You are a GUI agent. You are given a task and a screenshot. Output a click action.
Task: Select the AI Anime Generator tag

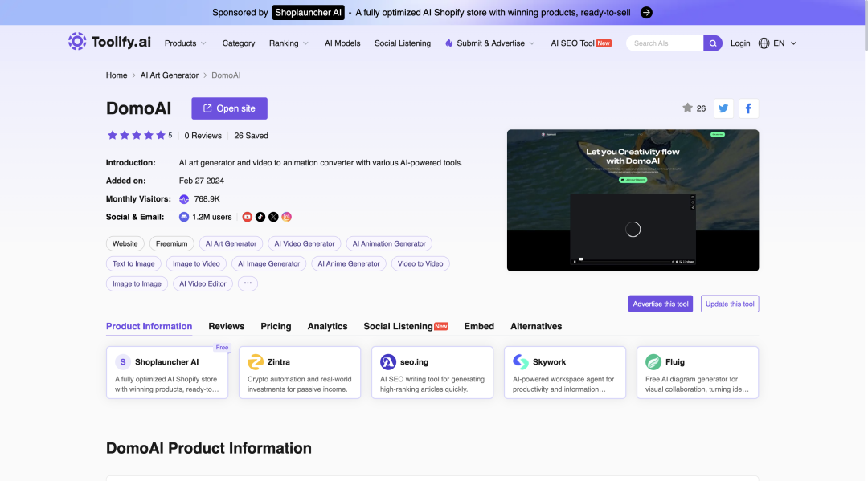tap(349, 263)
